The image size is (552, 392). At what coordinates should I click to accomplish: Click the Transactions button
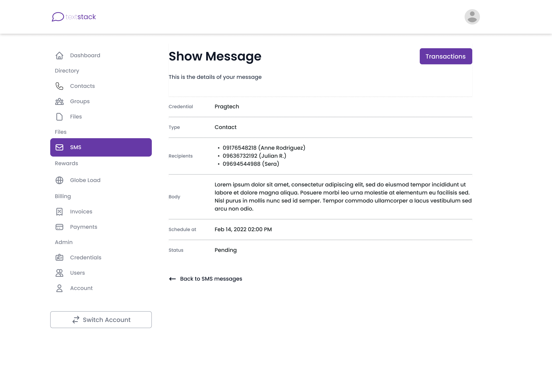pyautogui.click(x=446, y=56)
